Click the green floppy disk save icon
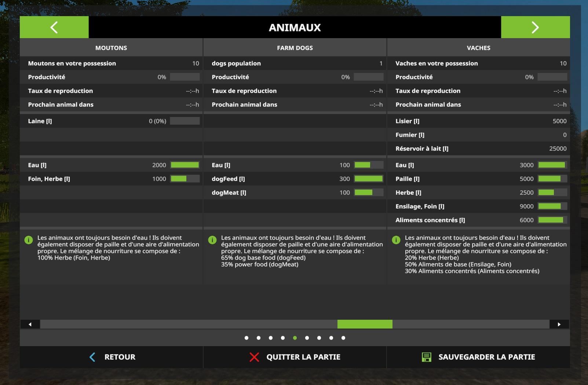The width and height of the screenshot is (588, 385). pos(426,357)
